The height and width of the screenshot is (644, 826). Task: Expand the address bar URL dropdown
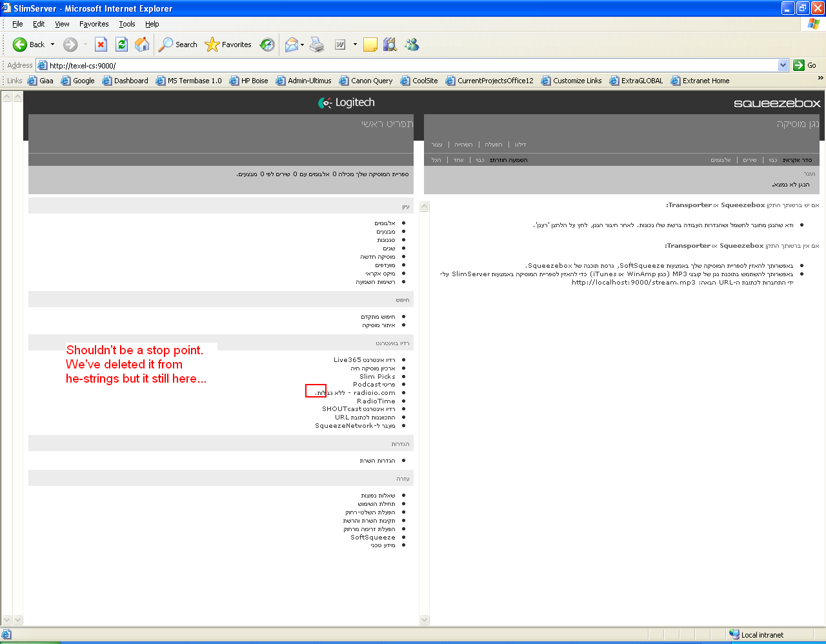pos(783,65)
